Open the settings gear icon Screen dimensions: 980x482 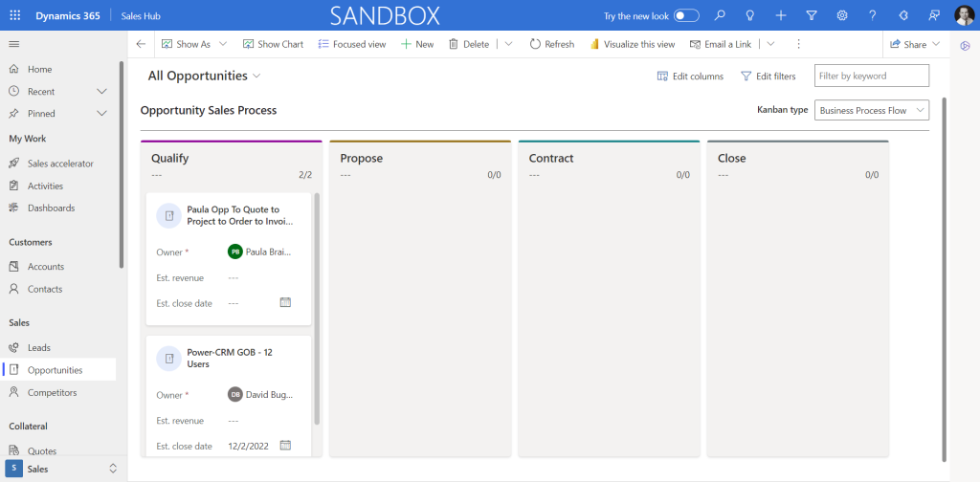pyautogui.click(x=842, y=15)
